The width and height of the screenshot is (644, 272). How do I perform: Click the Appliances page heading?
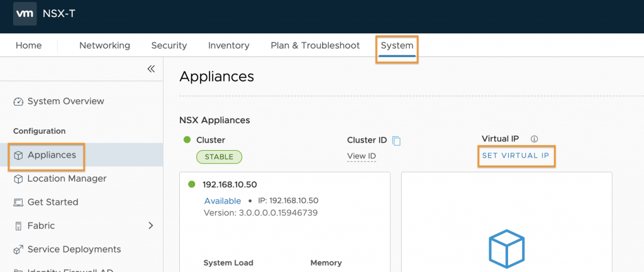(216, 77)
